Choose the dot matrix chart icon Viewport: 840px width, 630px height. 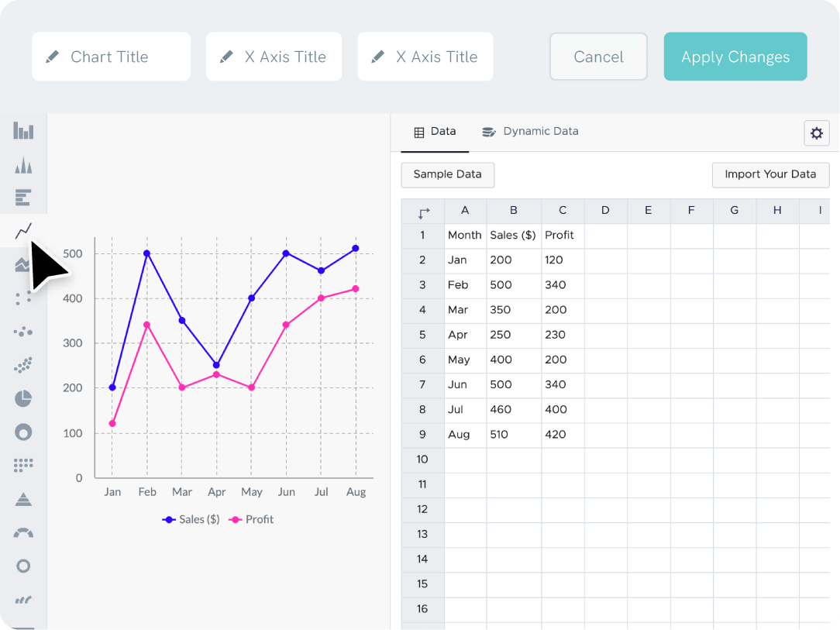click(23, 465)
